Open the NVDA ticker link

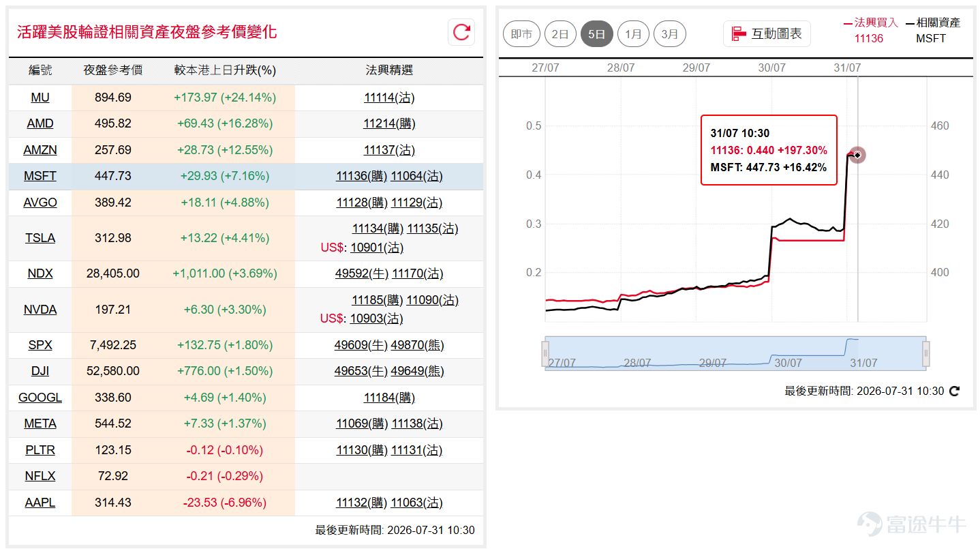[x=40, y=310]
